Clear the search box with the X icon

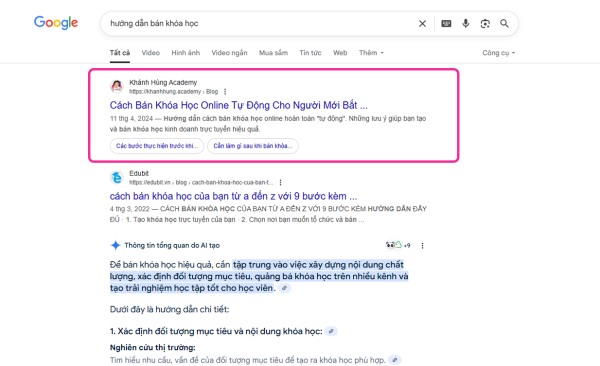point(422,24)
